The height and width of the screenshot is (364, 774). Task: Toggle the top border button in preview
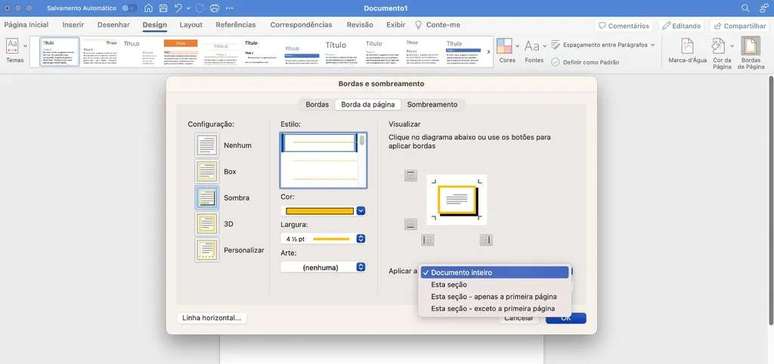point(411,175)
